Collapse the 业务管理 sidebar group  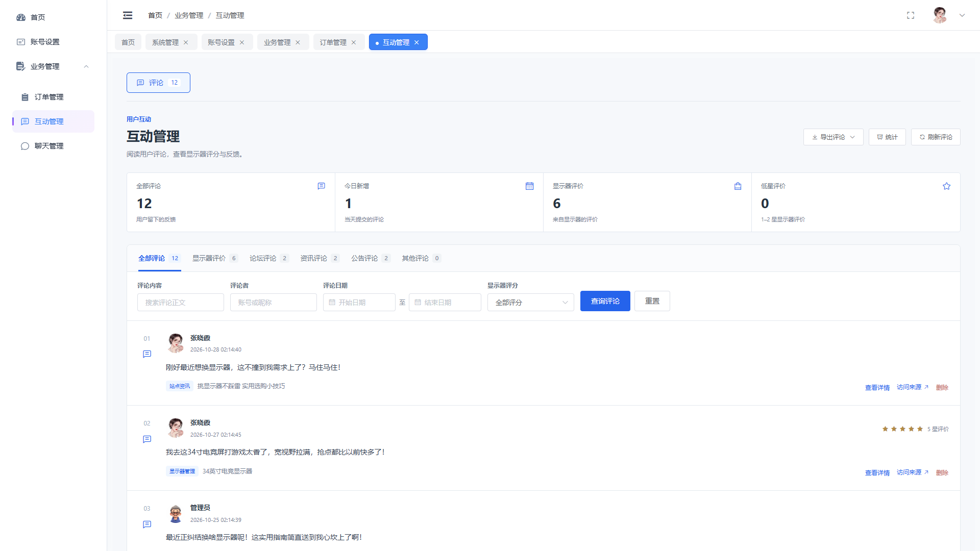[53, 66]
